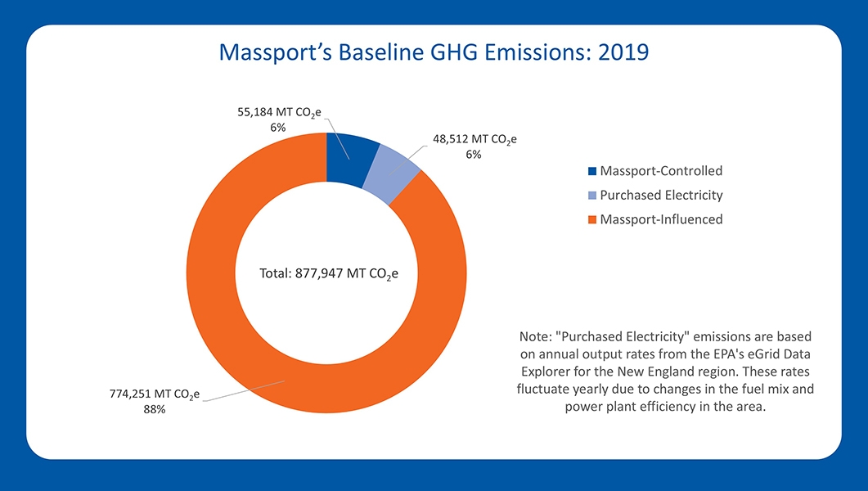Click the 'Purchased Electricity' legend label
This screenshot has width=868, height=491.
pos(661,196)
